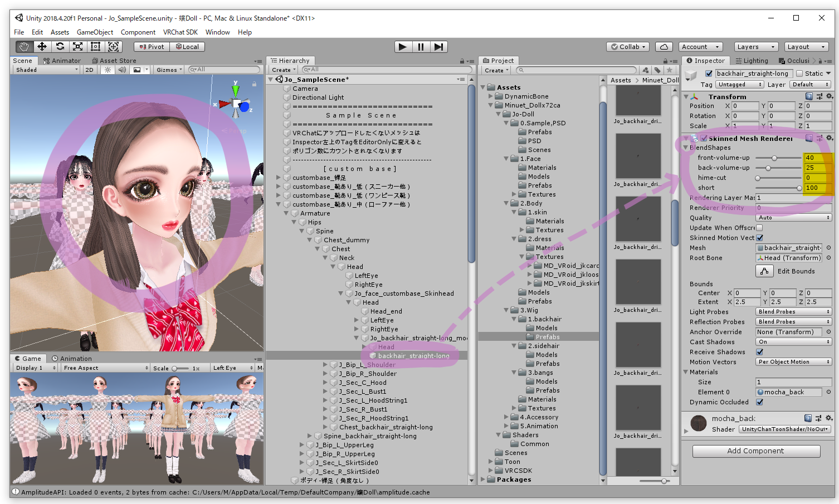Screen dimensions: 839x504
Task: Open Transform component gear menu
Action: click(x=829, y=96)
